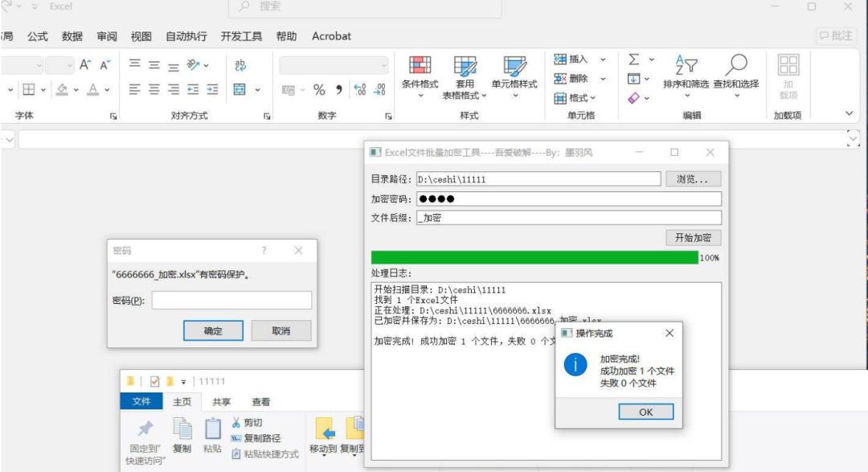Click the 目录路径 directory path field
Image resolution: width=868 pixels, height=472 pixels.
538,179
